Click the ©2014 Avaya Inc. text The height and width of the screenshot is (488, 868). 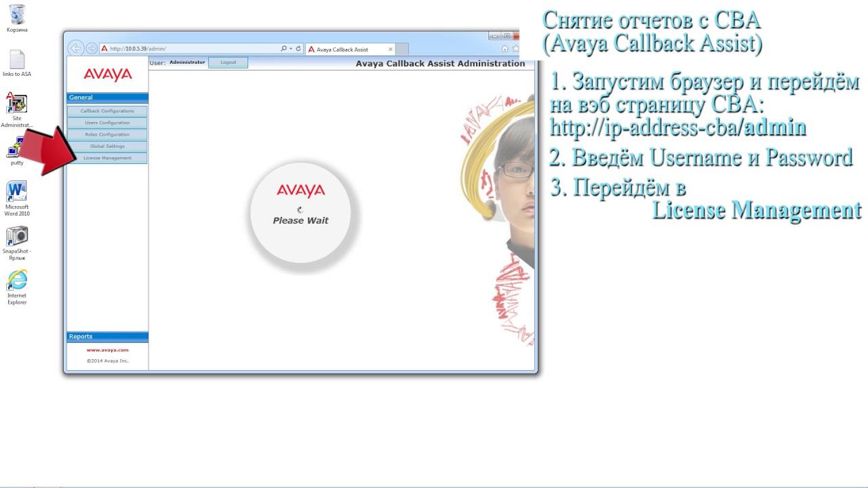point(107,361)
